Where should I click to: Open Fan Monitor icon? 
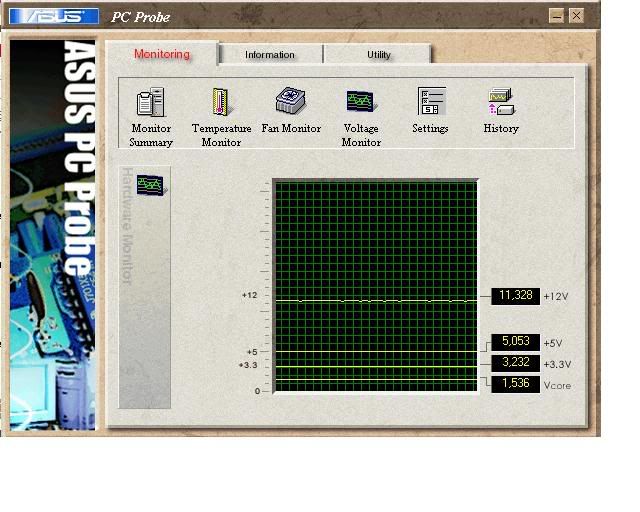[x=291, y=100]
